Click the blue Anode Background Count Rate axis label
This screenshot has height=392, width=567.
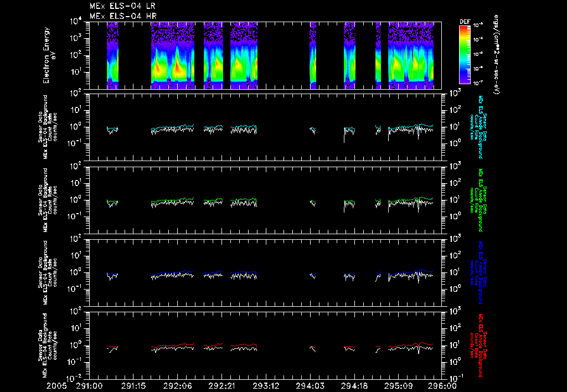(x=477, y=272)
